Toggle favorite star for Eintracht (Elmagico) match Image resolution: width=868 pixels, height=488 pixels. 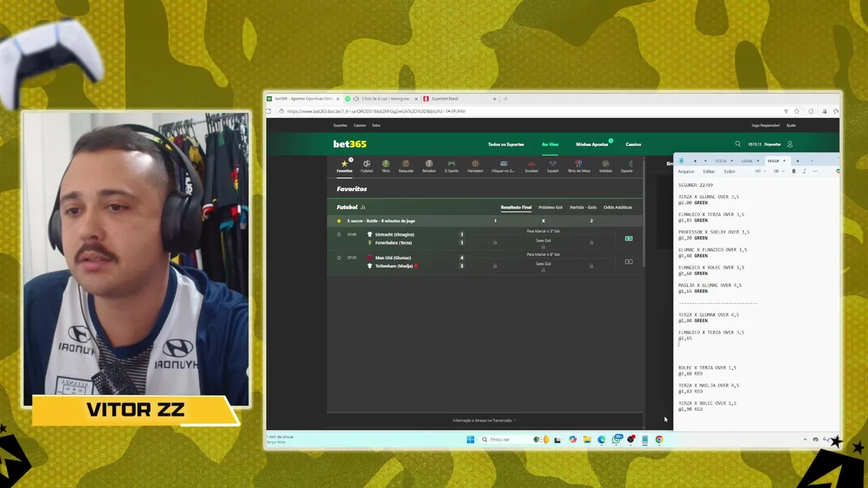click(339, 235)
